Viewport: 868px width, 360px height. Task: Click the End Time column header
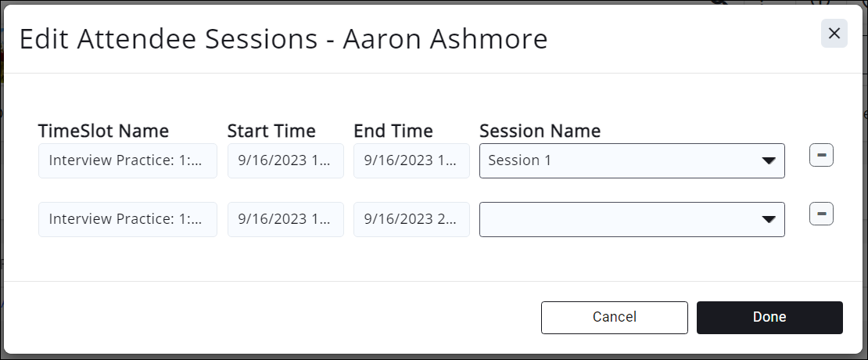coord(393,131)
